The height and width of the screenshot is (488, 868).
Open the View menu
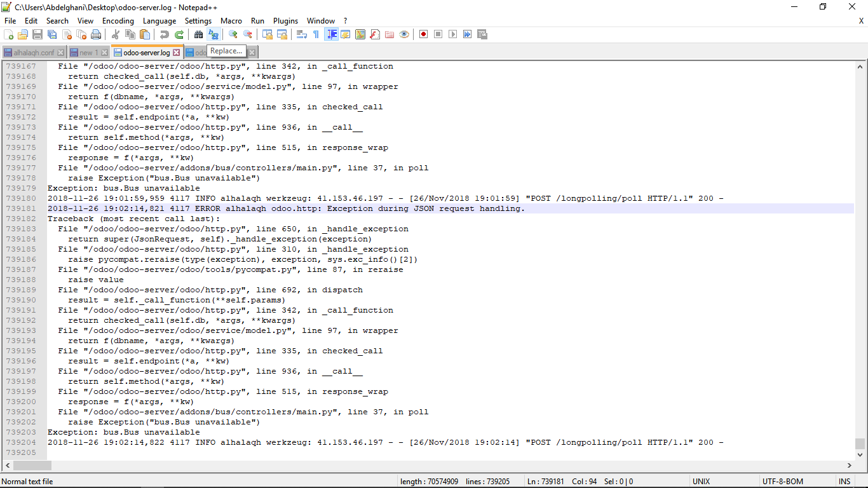[85, 21]
